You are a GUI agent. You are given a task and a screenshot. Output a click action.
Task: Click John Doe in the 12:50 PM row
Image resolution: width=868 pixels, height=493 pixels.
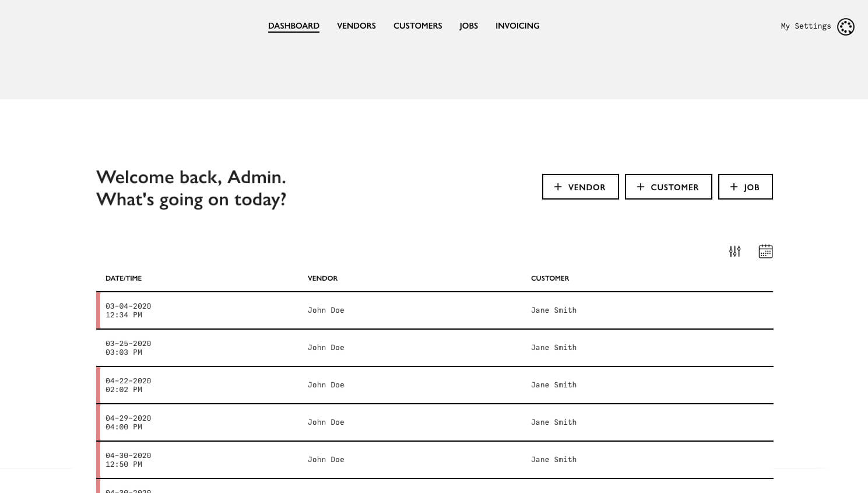click(326, 460)
